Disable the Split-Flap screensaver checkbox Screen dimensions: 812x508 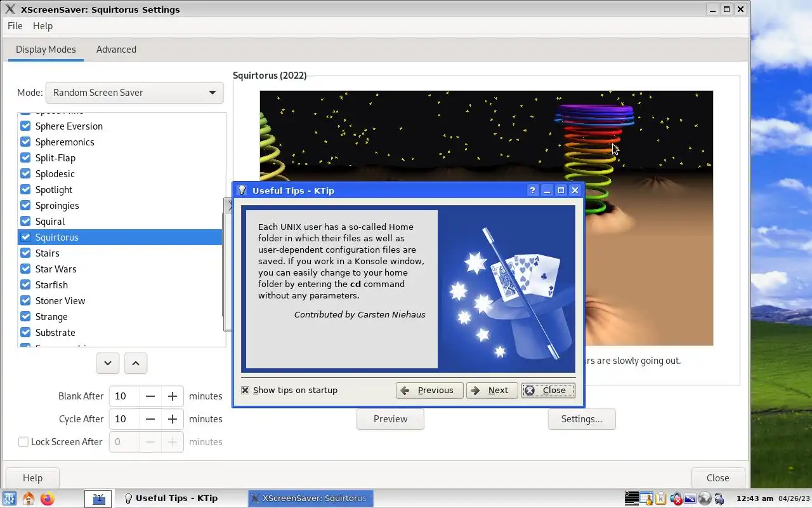coord(25,158)
